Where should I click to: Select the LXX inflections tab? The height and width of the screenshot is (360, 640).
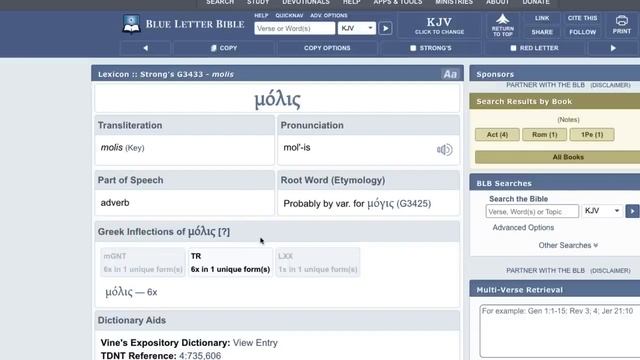pos(318,262)
